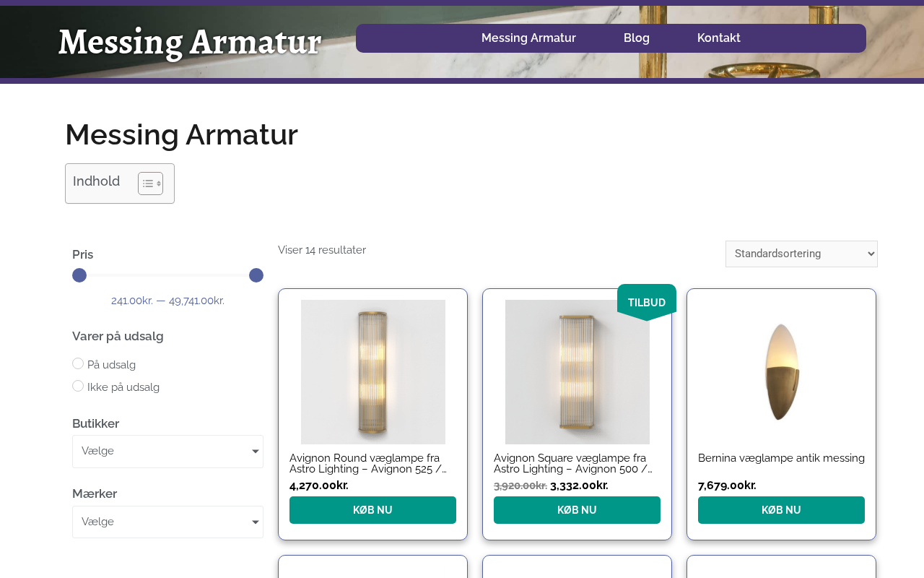
Task: Open the Messing Armatur menu item
Action: click(x=528, y=38)
